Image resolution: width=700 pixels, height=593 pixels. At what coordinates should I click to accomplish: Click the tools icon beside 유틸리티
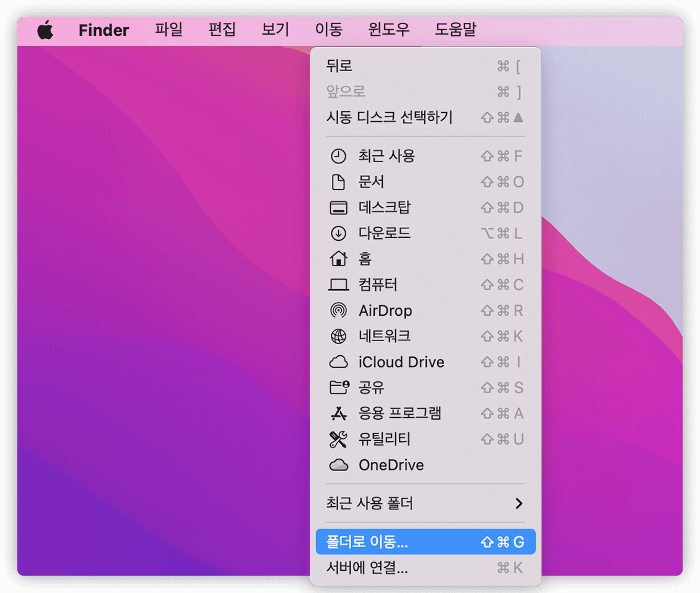338,439
